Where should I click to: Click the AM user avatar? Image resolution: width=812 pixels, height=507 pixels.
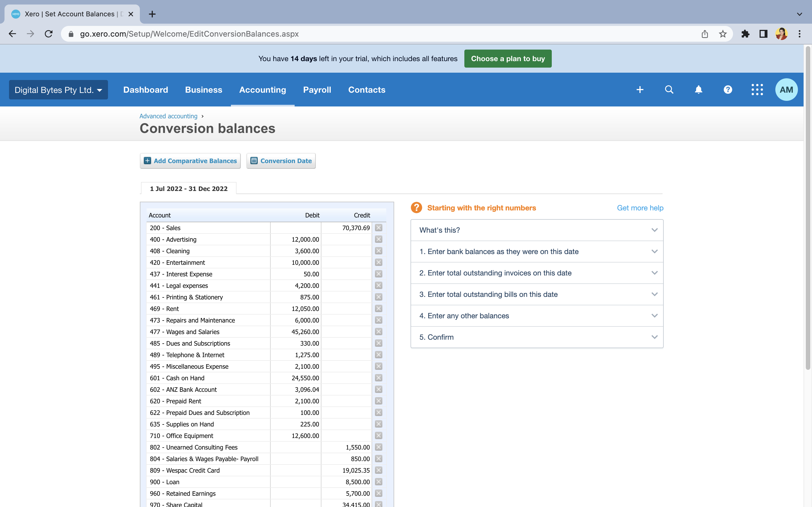pyautogui.click(x=786, y=90)
